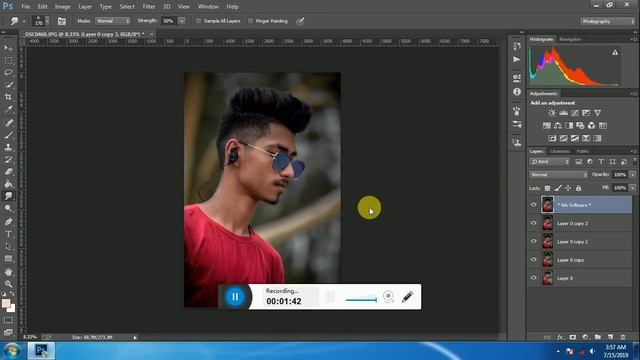Select the Eraser tool

point(8,171)
